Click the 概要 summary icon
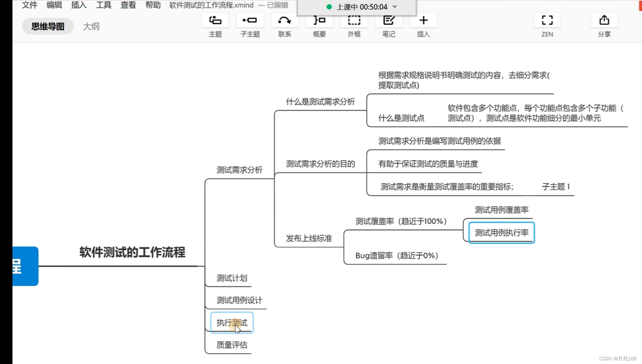The height and width of the screenshot is (364, 642). tap(319, 20)
